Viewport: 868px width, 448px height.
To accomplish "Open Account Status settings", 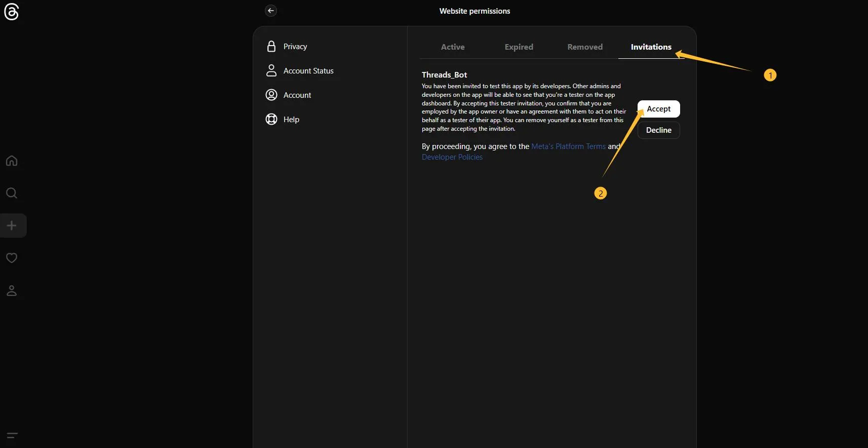I will click(308, 71).
